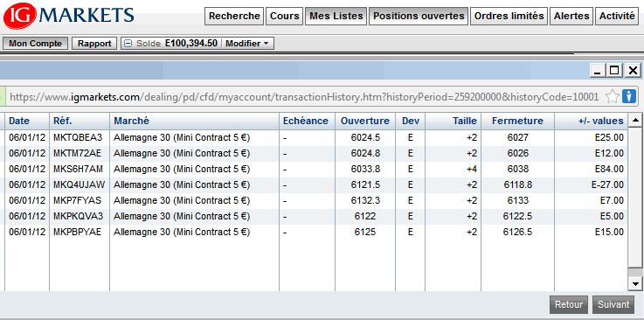This screenshot has width=644, height=320.
Task: Click the E7.00 profit value
Action: tap(612, 200)
